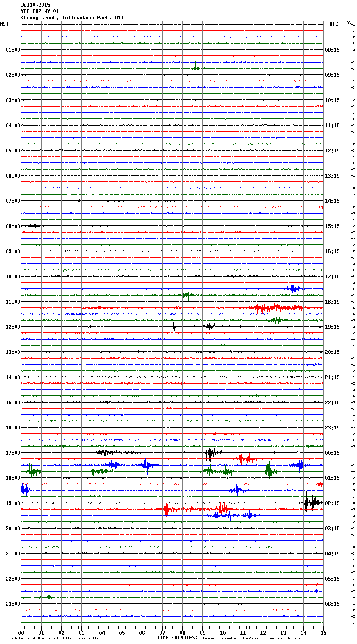Click the 12:15 UTC time label
The image size is (357, 644).
332,151
